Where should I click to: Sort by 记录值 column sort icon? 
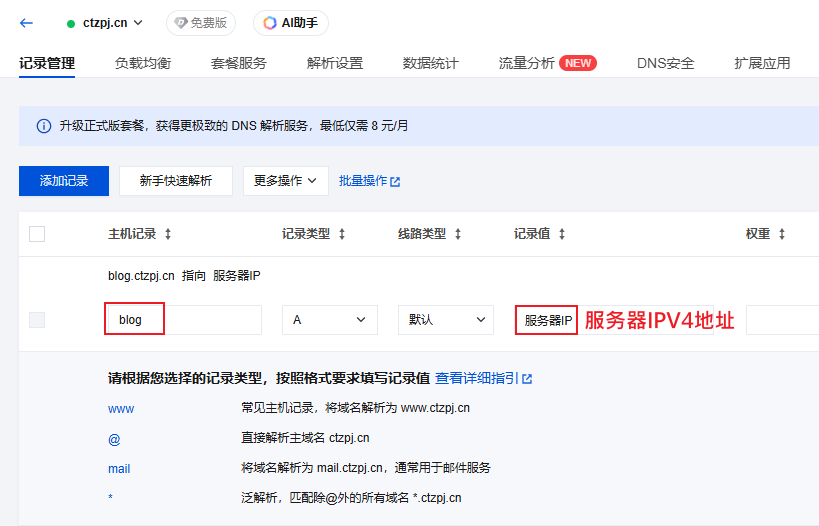pos(562,234)
